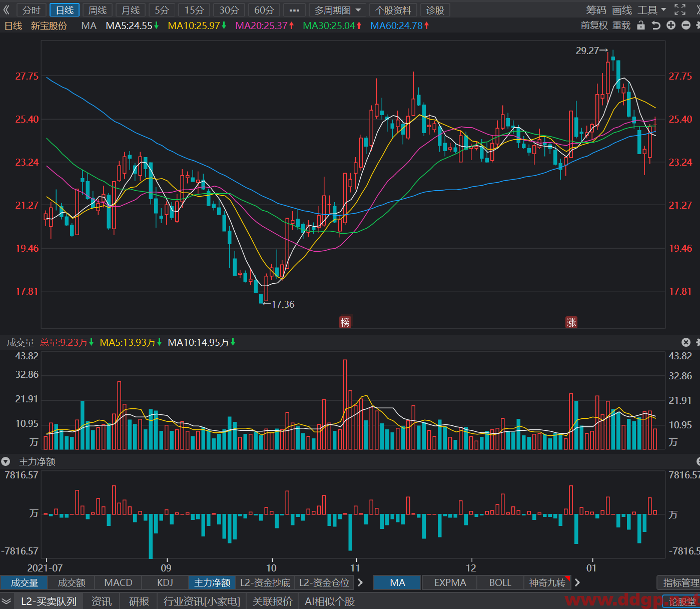
Task: Enter fullscreen with the expand arrows icon
Action: coord(680,10)
